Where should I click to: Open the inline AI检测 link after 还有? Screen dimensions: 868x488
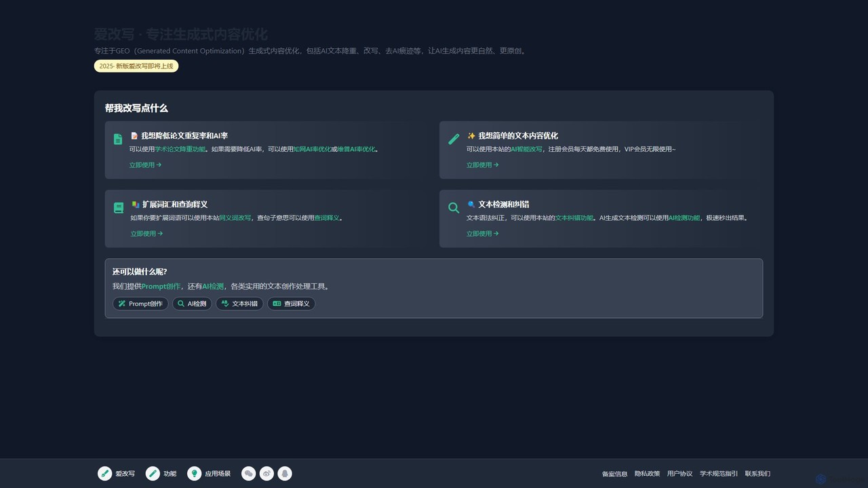coord(213,286)
